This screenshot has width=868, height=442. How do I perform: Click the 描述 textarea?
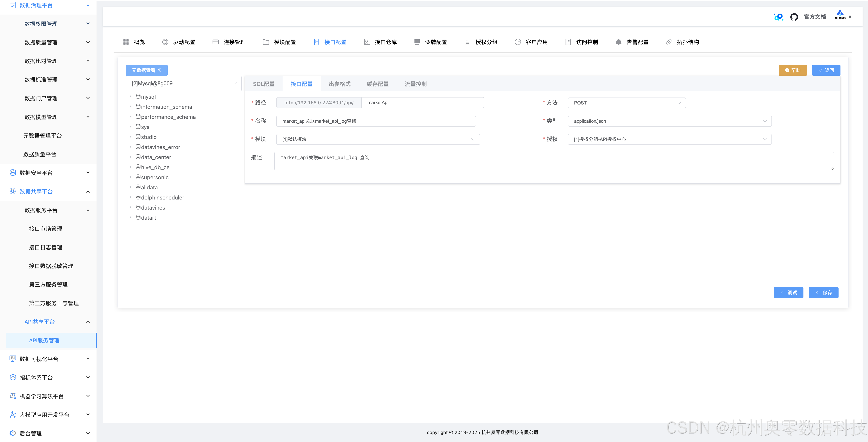(x=554, y=161)
